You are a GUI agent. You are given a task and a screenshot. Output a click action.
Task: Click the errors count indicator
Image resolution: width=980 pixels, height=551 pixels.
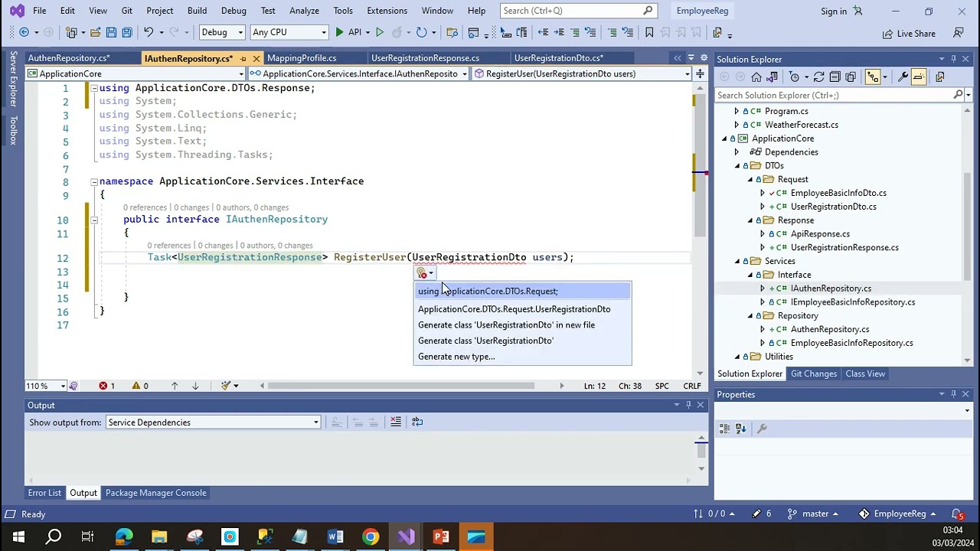(107, 386)
